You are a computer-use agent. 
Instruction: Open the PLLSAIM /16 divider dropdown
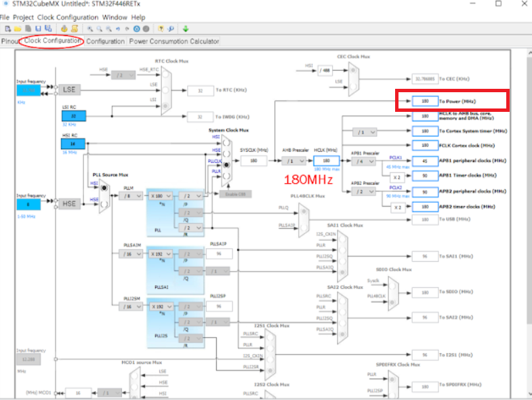tap(131, 254)
